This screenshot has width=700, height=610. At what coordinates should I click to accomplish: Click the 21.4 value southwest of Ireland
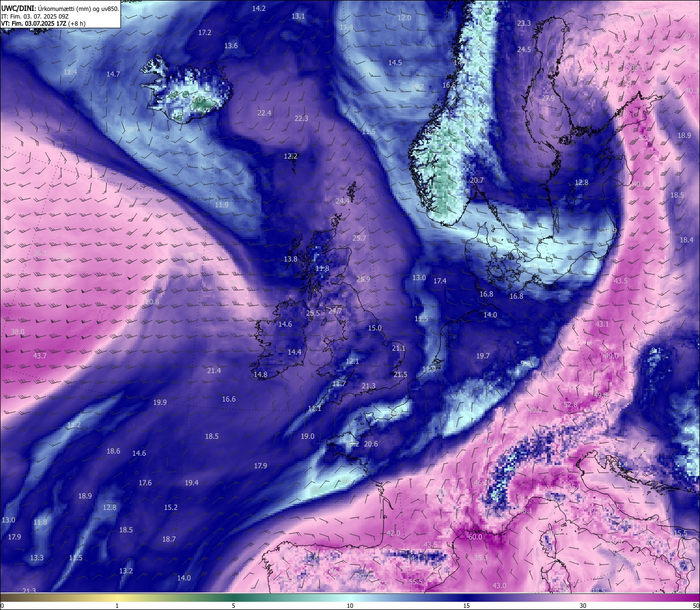214,370
